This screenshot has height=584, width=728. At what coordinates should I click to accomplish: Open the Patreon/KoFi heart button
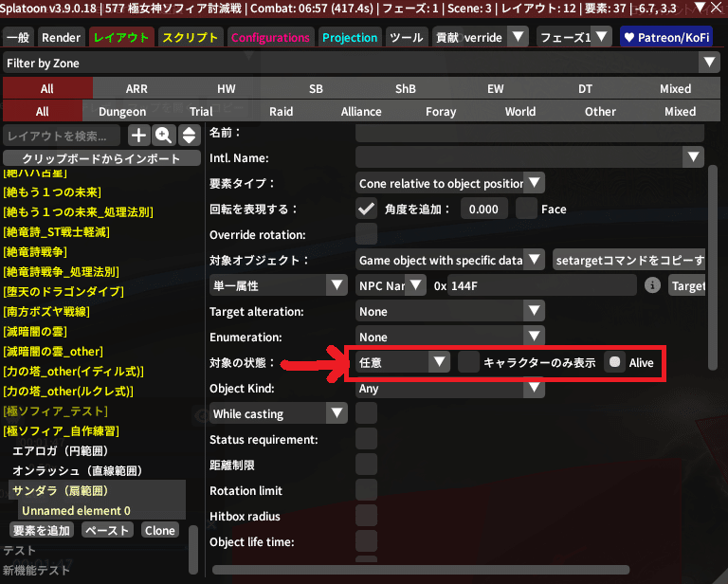(x=666, y=37)
